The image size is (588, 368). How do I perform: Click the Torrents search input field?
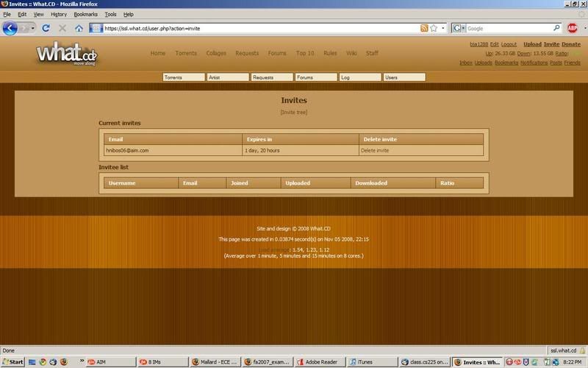coord(183,77)
